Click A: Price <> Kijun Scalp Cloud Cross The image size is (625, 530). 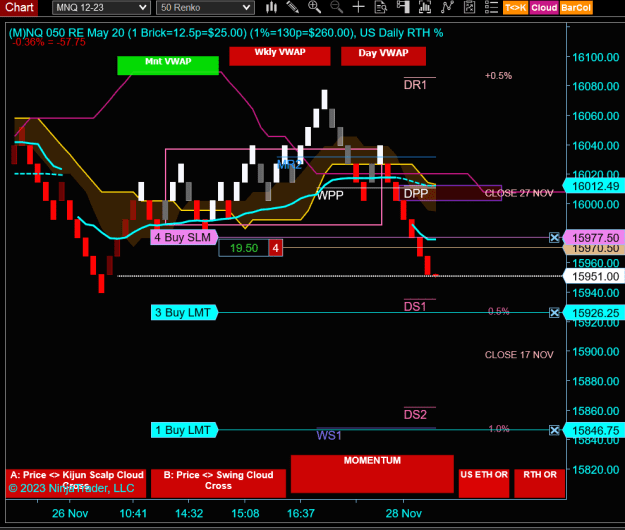pos(76,483)
